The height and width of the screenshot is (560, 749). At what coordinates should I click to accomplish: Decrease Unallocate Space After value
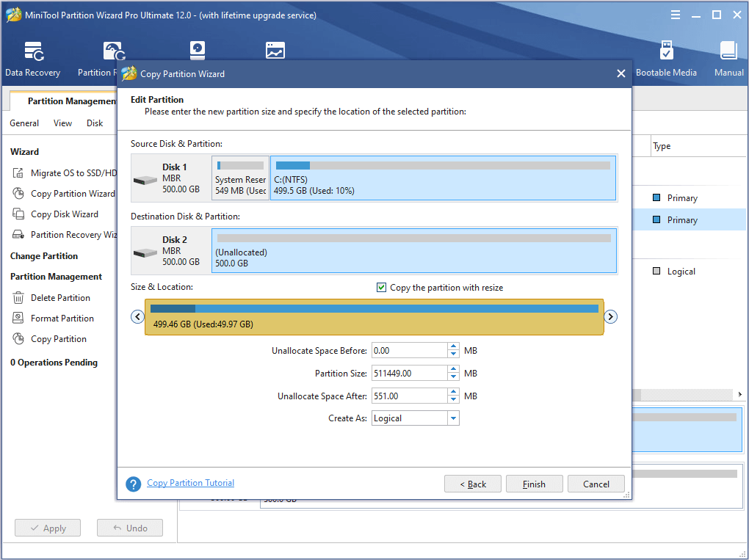pos(453,399)
